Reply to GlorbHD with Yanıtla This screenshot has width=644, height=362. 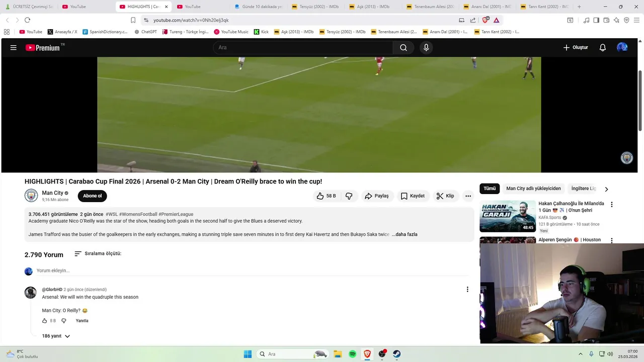[x=82, y=321]
